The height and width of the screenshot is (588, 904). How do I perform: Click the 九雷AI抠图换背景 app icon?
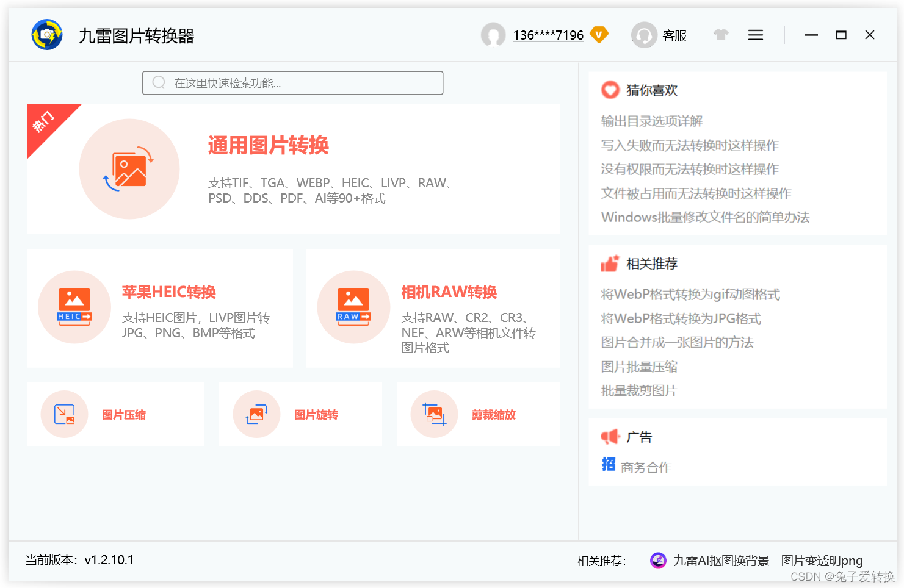tap(658, 560)
